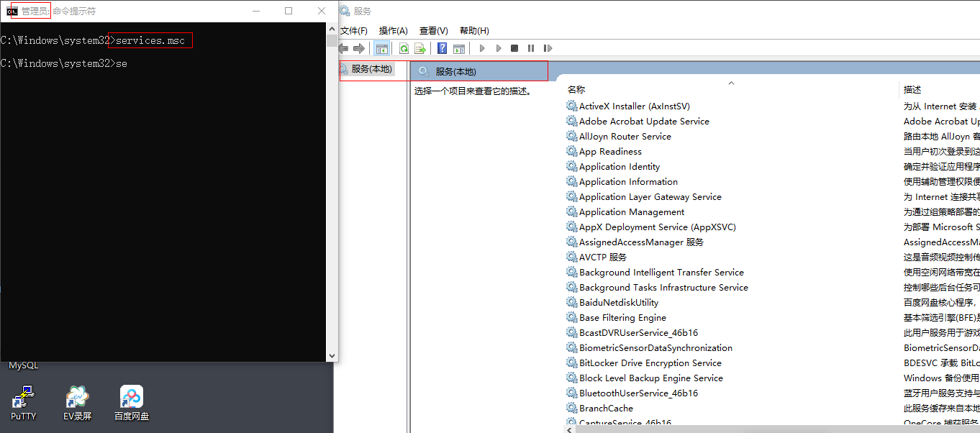Toggle the show/hide console tree button
Image resolution: width=980 pixels, height=433 pixels.
click(x=382, y=48)
